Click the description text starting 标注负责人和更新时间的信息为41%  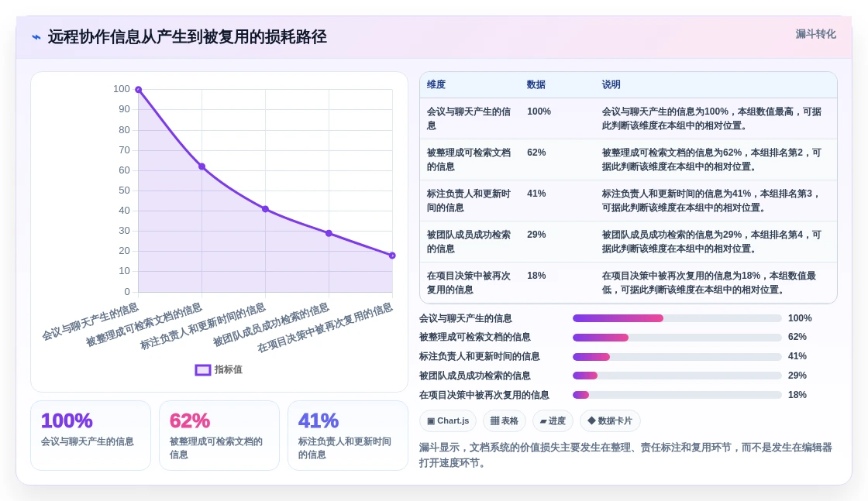click(711, 201)
